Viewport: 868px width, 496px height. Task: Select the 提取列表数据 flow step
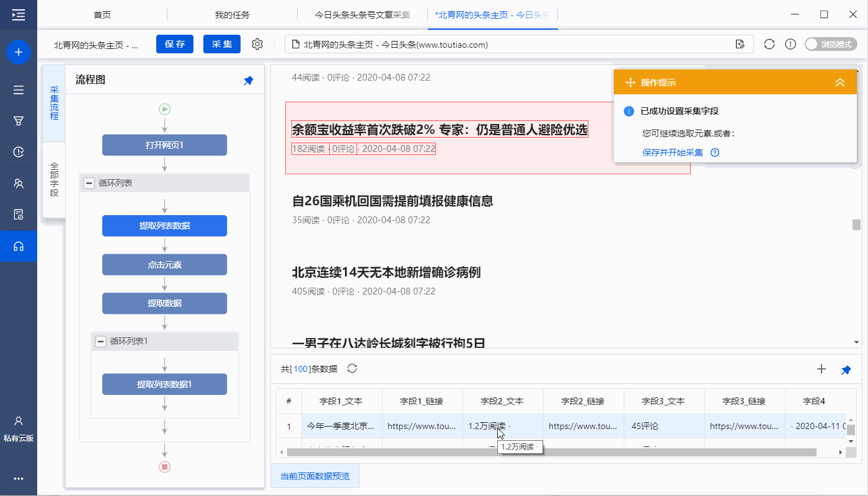[x=164, y=226]
